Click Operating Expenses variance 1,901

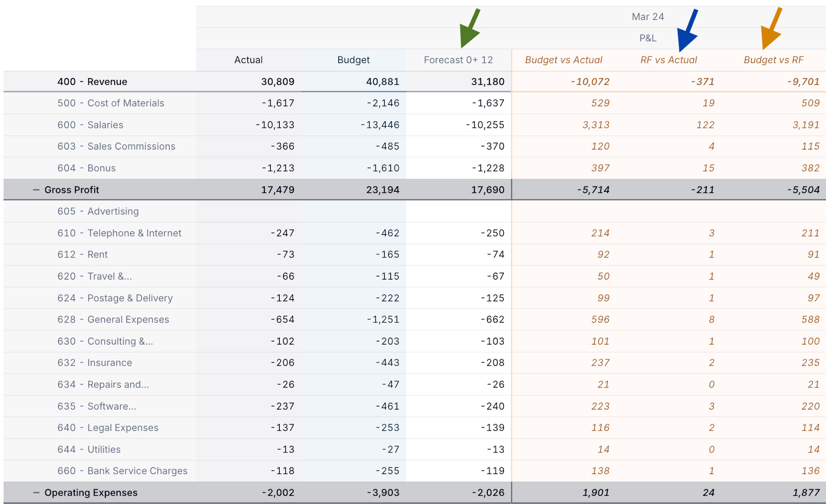[x=596, y=493]
